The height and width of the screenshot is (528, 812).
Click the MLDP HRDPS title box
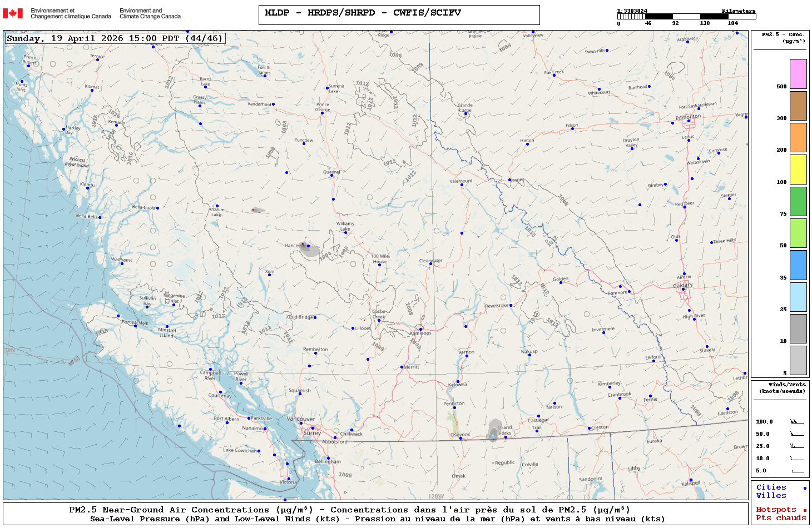pos(399,15)
